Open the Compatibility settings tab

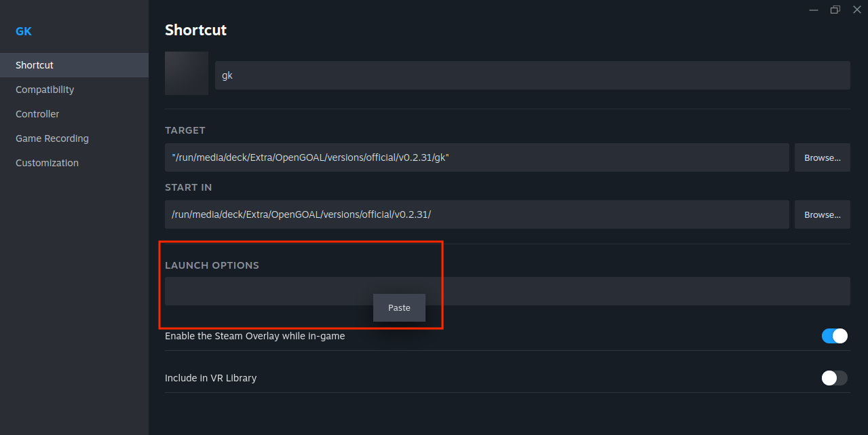(45, 90)
